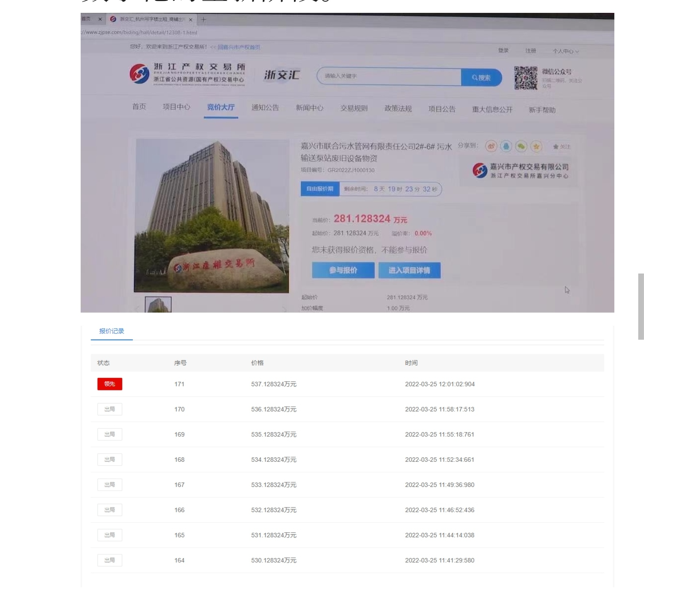This screenshot has width=679, height=606.
Task: Click the 注册 link
Action: point(530,51)
